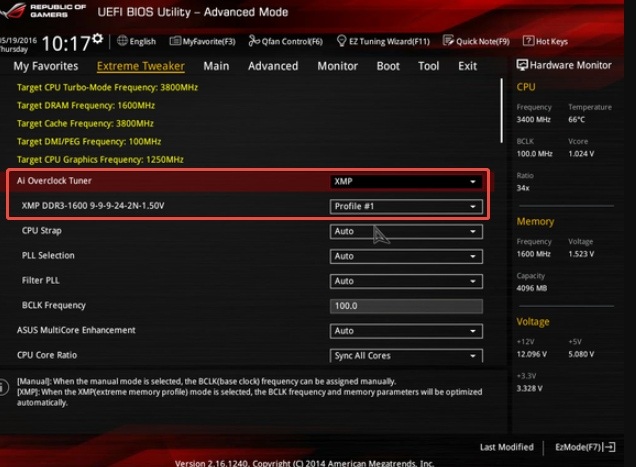Open MyFavorite(F3) icon in top bar

click(x=175, y=41)
